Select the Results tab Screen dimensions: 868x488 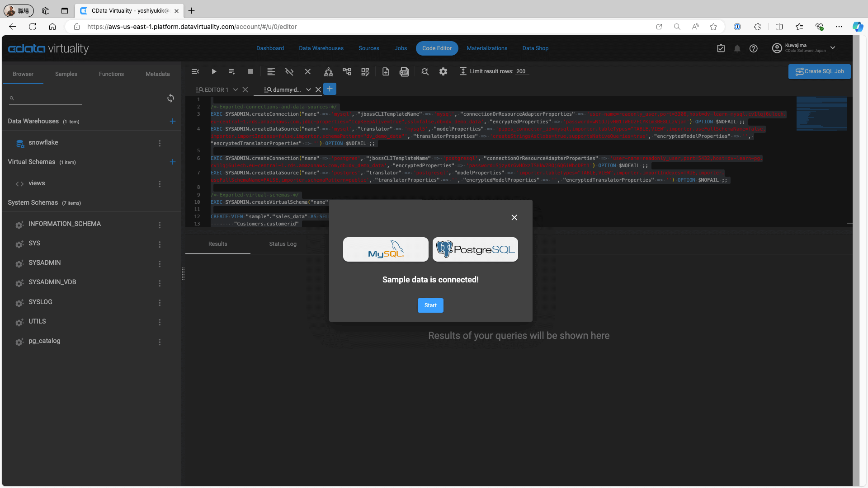(x=218, y=244)
